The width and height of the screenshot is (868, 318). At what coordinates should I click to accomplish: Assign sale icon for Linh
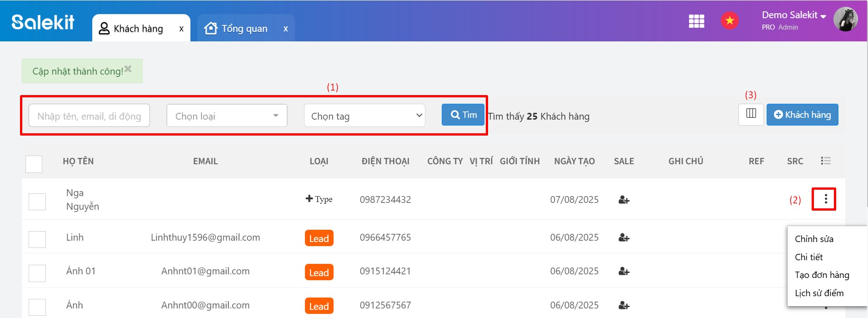tap(624, 237)
